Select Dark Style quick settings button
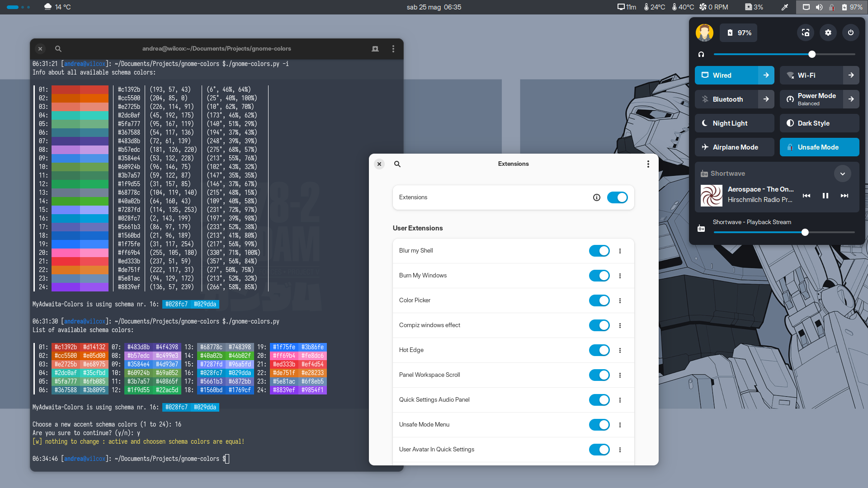This screenshot has height=488, width=868. point(819,123)
